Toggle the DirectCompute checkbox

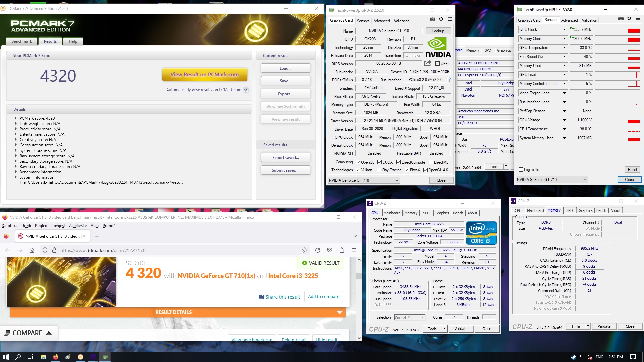point(399,162)
